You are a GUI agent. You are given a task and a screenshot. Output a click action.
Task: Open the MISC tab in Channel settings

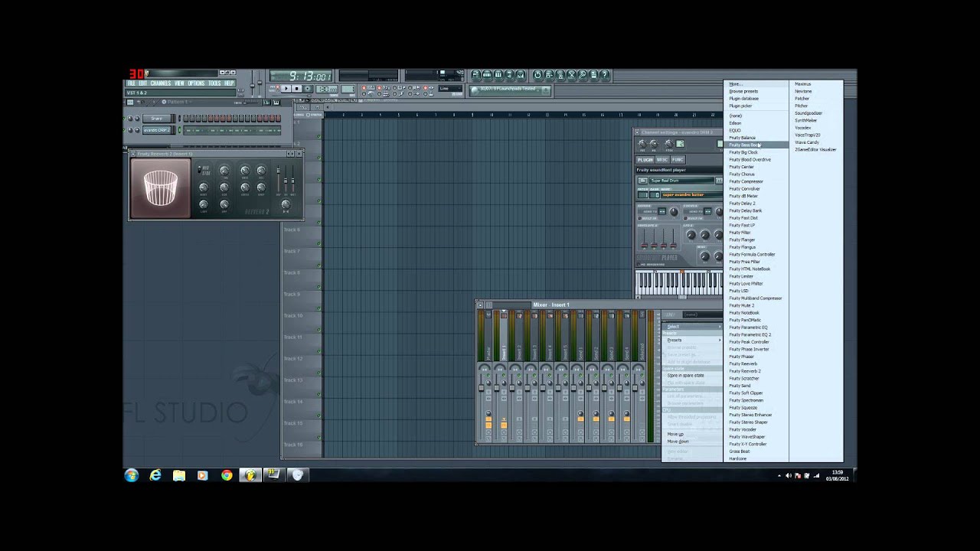tap(661, 159)
